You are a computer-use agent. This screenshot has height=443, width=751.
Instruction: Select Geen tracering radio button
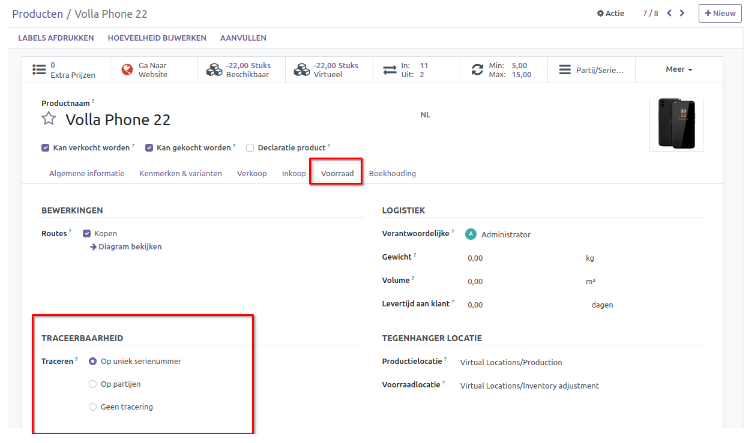coord(94,407)
